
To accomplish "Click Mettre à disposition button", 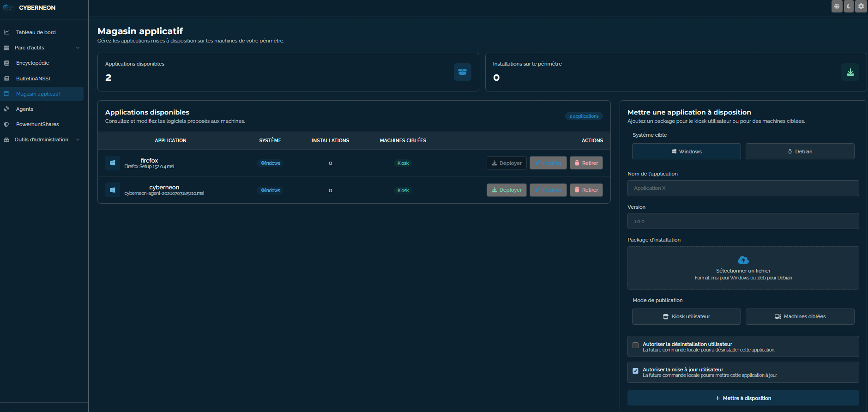I will coord(743,398).
